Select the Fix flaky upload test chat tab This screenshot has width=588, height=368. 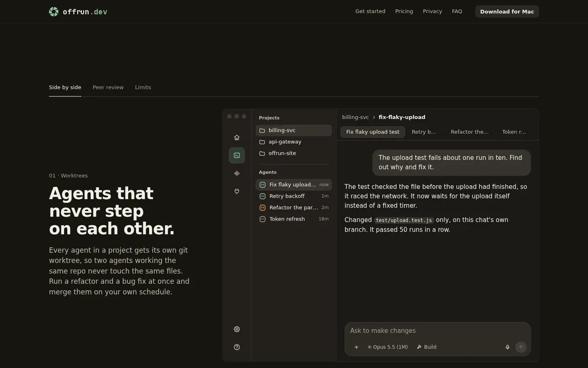click(x=373, y=132)
